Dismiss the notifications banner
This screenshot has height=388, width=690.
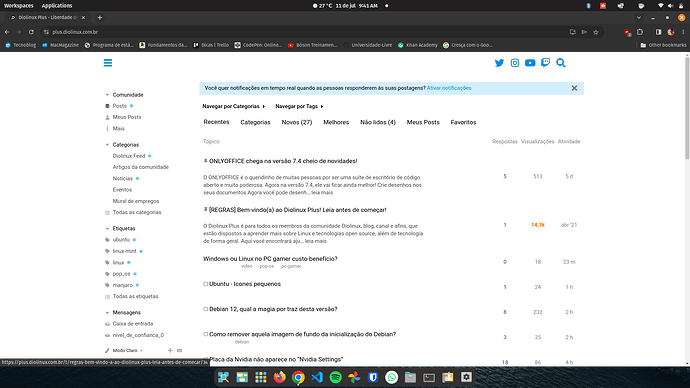(574, 88)
